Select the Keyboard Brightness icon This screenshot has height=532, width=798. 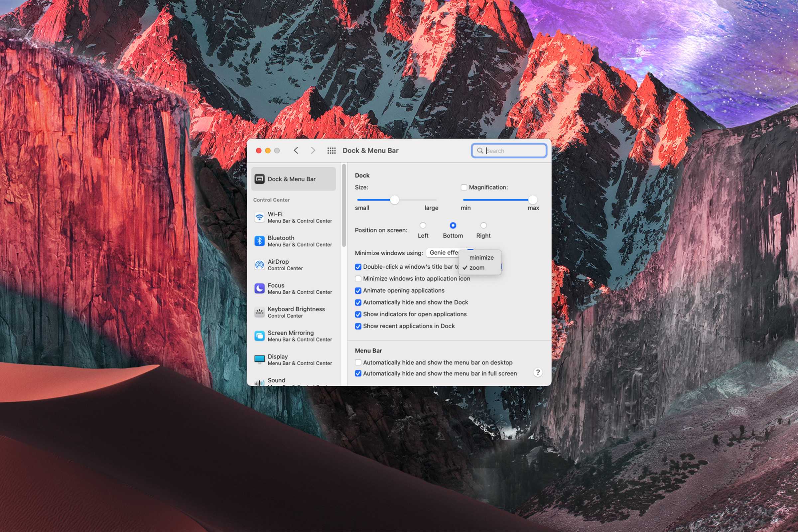point(260,312)
